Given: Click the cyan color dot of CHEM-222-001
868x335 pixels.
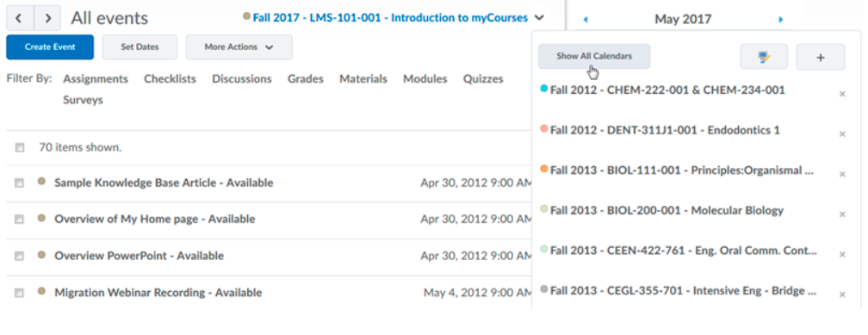Looking at the screenshot, I should pyautogui.click(x=543, y=89).
